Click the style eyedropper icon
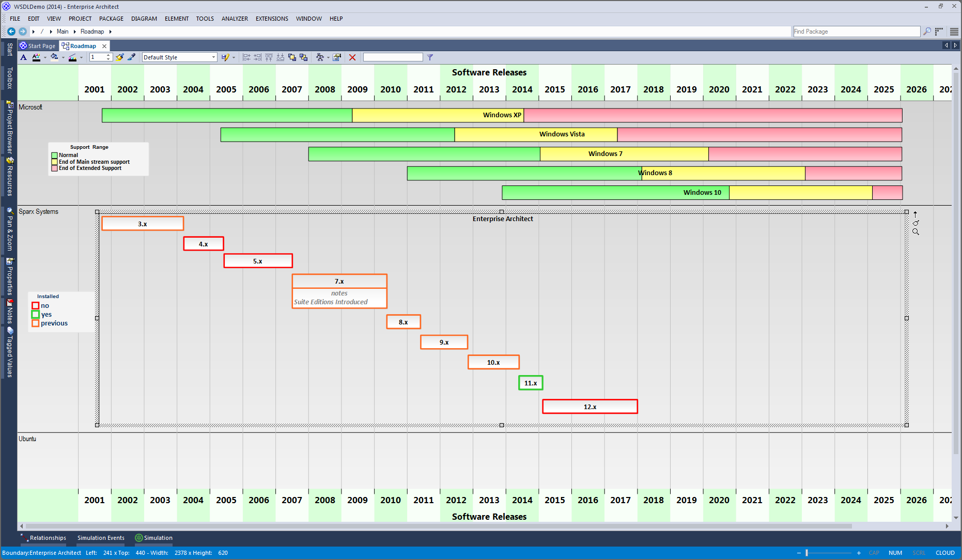 click(132, 57)
